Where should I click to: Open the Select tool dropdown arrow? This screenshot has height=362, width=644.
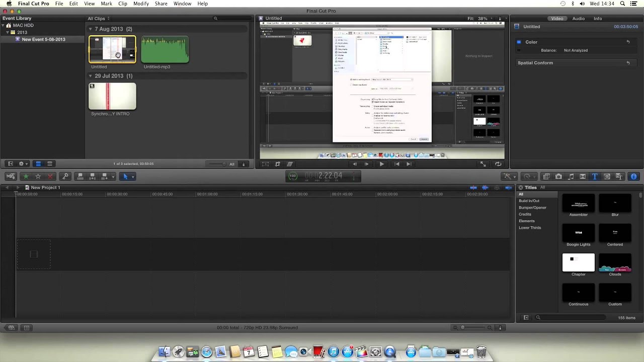[x=132, y=176]
